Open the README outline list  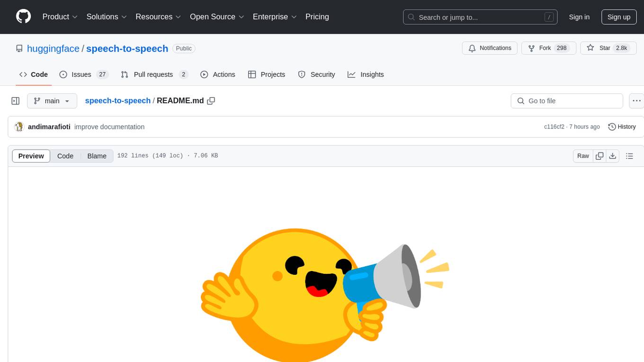tap(629, 156)
